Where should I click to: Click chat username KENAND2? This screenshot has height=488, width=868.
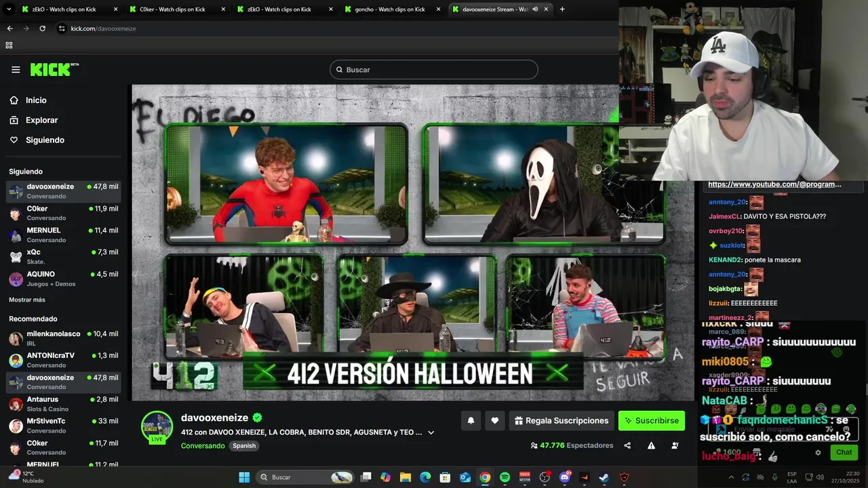coord(726,260)
